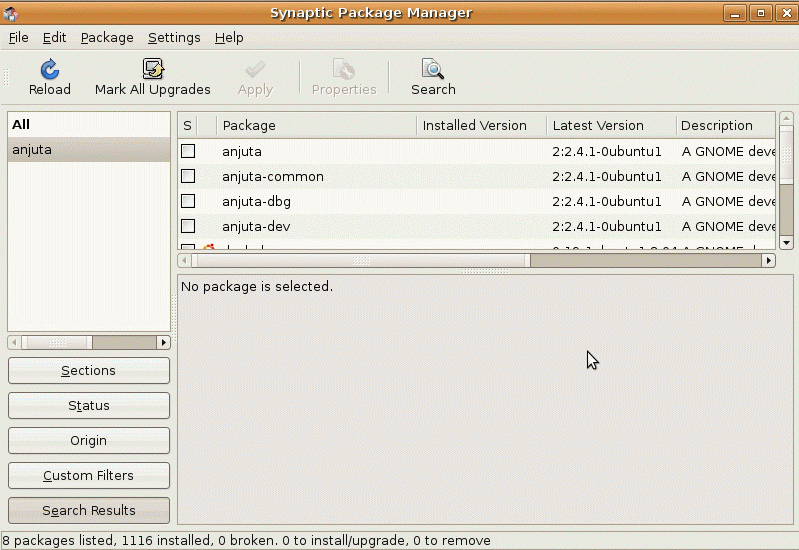This screenshot has width=799, height=550.
Task: Open the Package menu
Action: point(107,37)
